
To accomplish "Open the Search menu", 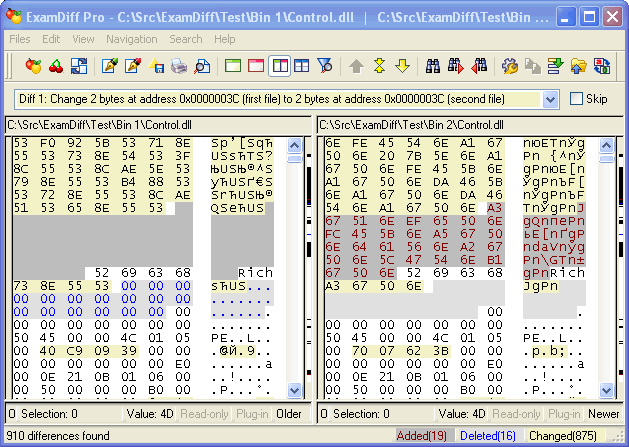I will pos(185,39).
